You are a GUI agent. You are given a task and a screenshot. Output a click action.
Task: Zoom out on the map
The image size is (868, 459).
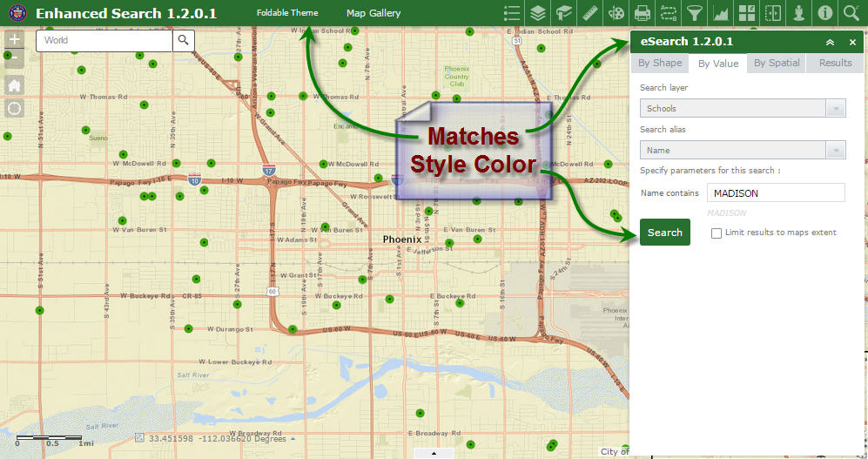[x=15, y=57]
